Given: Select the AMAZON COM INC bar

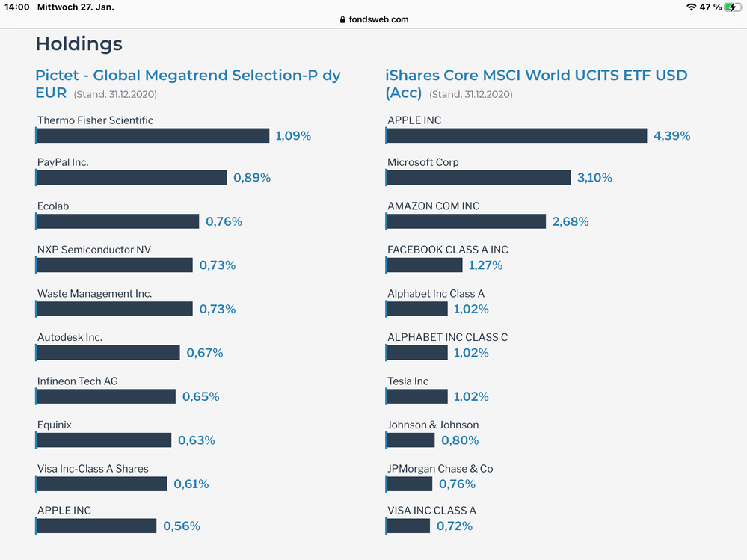Looking at the screenshot, I should point(467,221).
